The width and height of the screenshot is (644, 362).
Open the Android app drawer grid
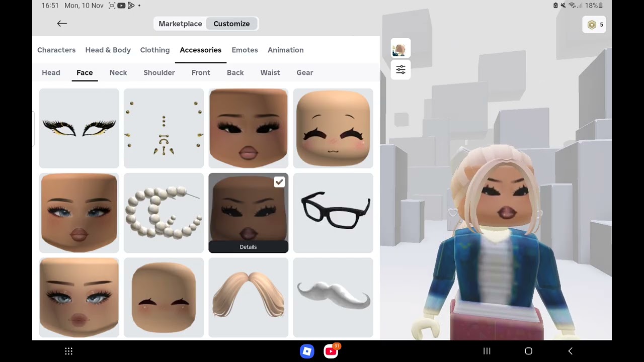coord(69,351)
